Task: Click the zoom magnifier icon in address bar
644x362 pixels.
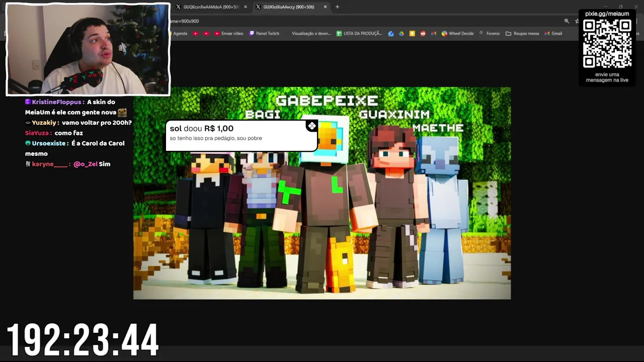Action: coord(567,21)
